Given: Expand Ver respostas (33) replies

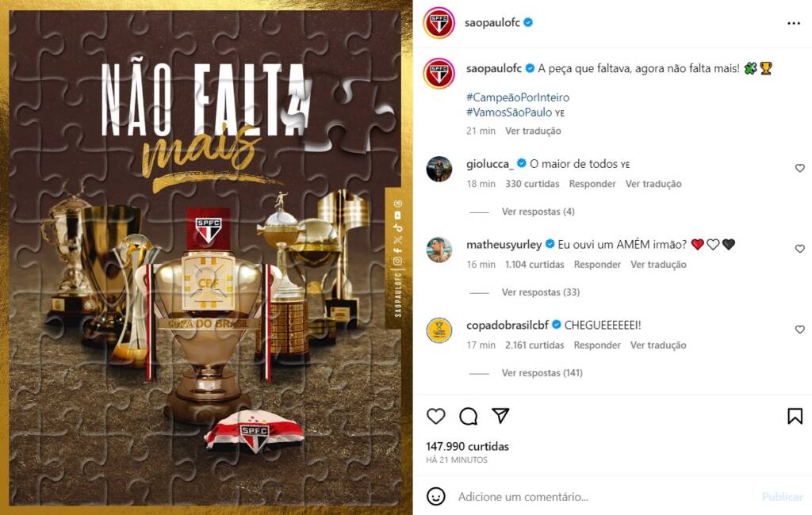Looking at the screenshot, I should click(x=540, y=292).
